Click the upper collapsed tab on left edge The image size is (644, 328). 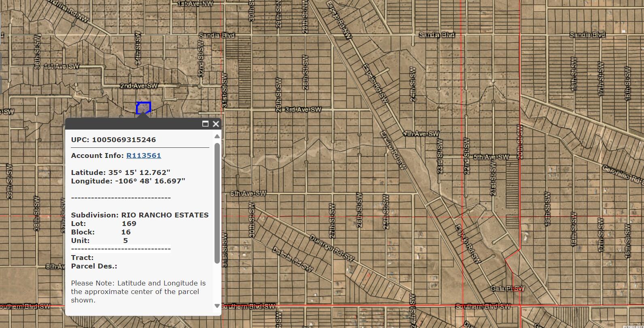0,62
